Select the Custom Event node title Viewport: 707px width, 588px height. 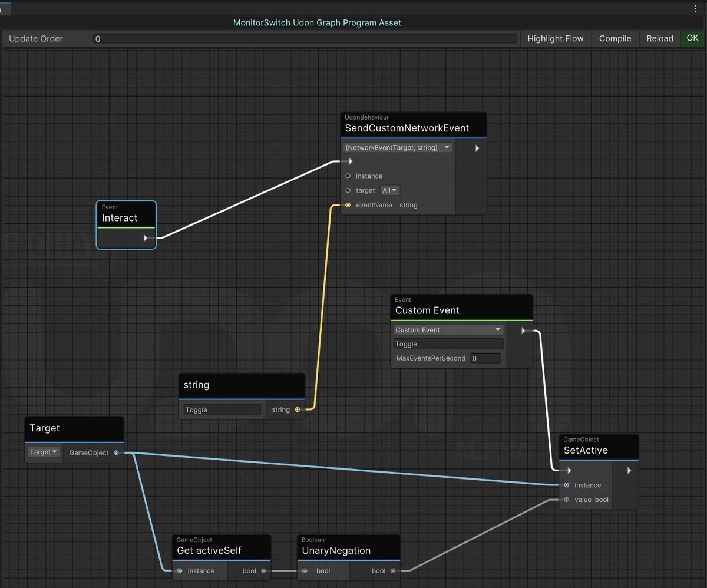pyautogui.click(x=427, y=310)
